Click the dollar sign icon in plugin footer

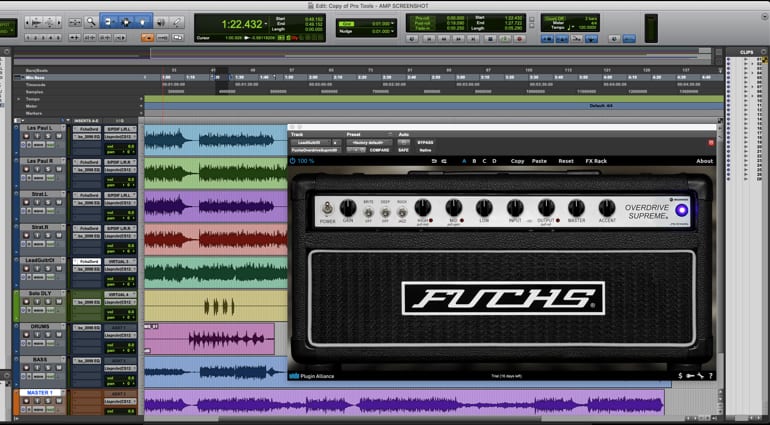(680, 376)
